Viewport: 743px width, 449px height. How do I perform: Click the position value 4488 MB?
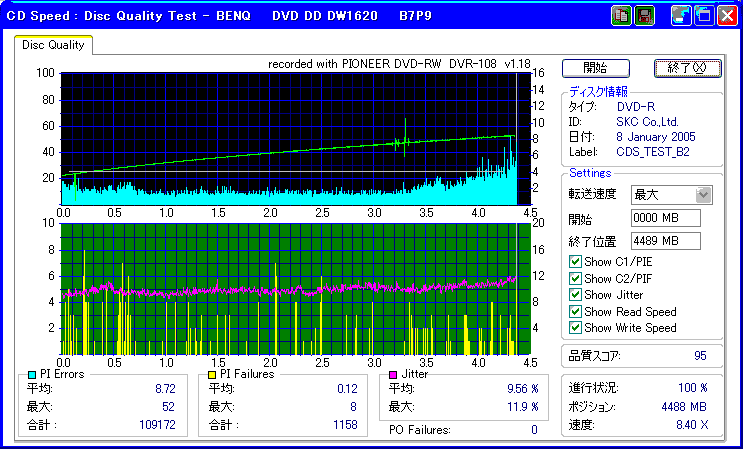(x=684, y=407)
